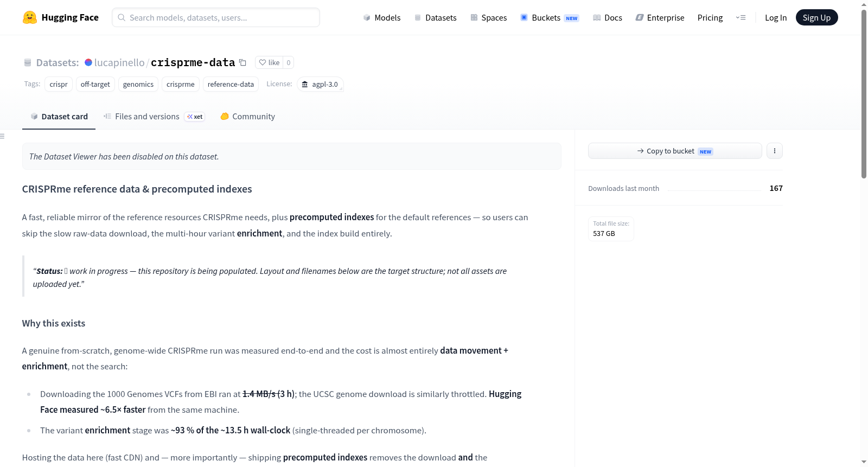
Task: Click the Dataset Viewer disabled notice
Action: click(x=292, y=156)
